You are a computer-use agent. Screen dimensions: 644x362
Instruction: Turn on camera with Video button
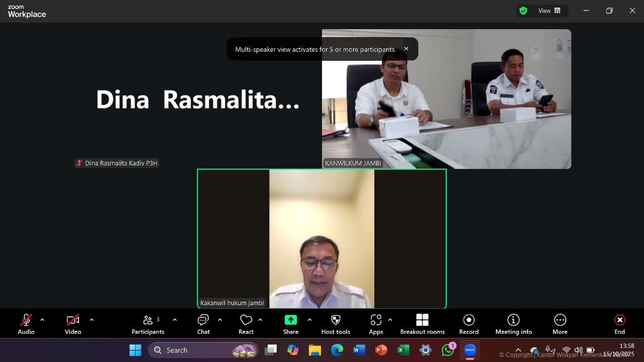coord(73,324)
